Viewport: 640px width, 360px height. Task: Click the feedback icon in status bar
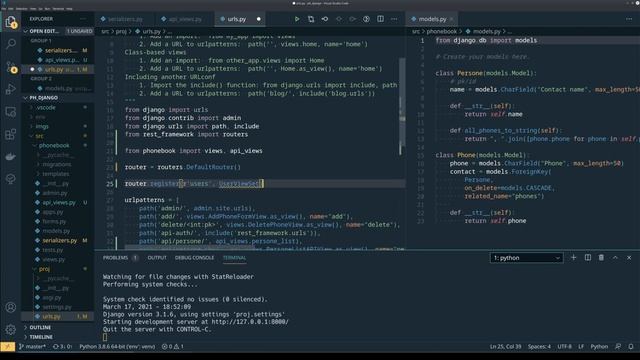[x=618, y=347]
